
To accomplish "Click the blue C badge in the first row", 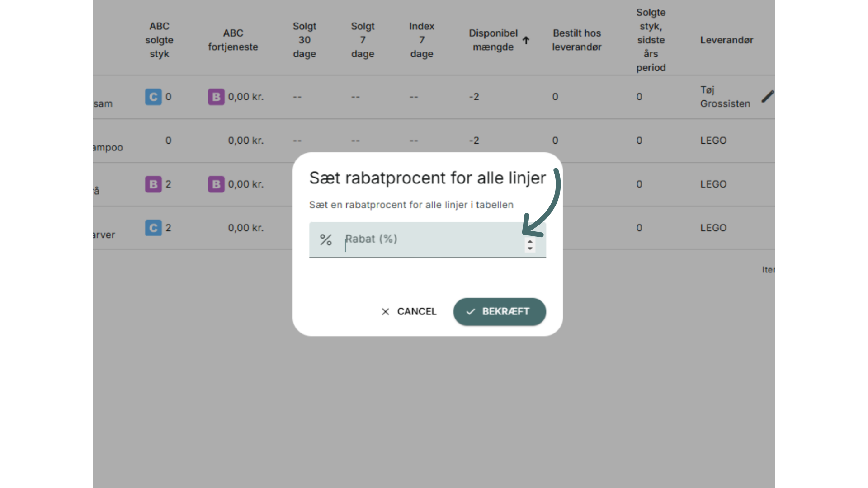I will tap(153, 97).
